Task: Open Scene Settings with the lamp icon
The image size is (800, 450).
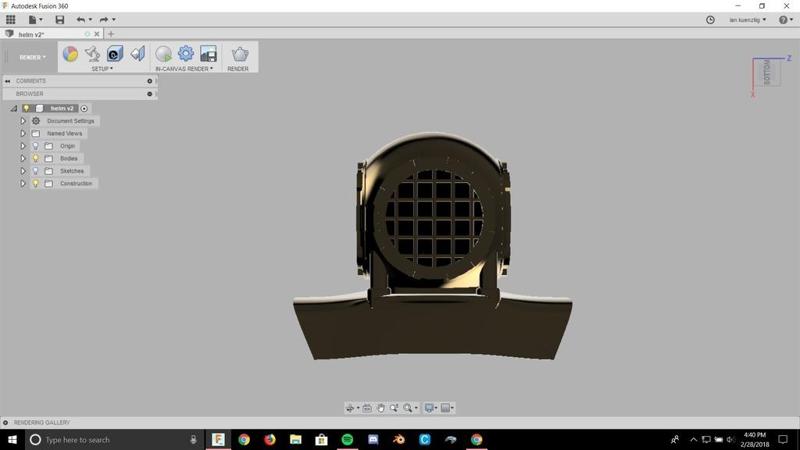Action: coord(92,54)
